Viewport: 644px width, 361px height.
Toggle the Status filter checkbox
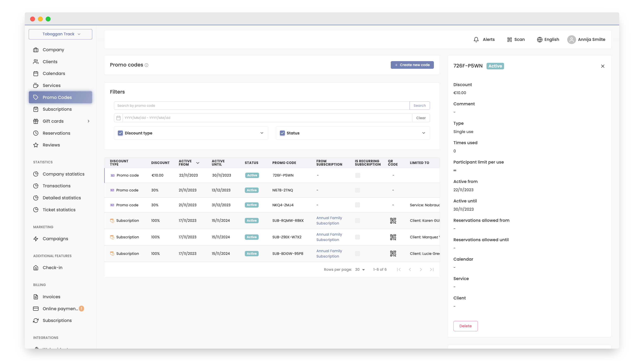[x=282, y=133]
